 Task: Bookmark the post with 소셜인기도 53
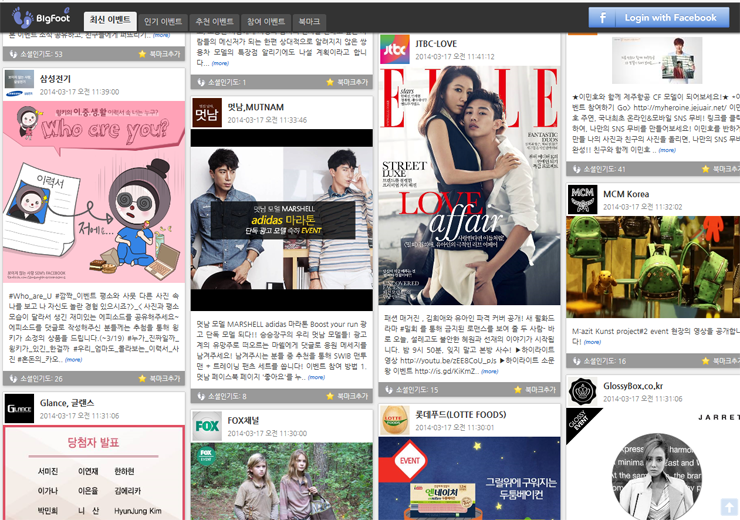click(160, 54)
